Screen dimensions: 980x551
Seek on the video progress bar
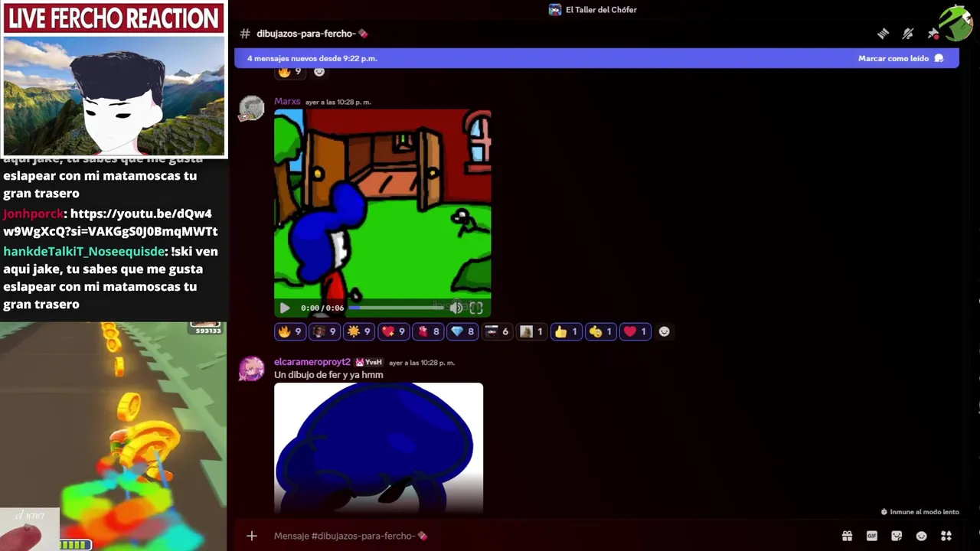[x=396, y=308]
